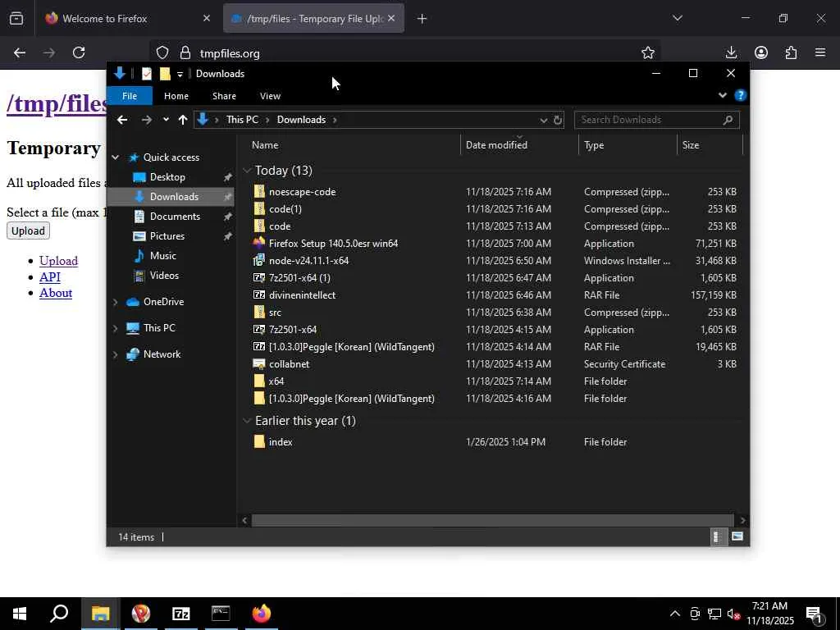Open a new Firefox tab with plus

422,19
